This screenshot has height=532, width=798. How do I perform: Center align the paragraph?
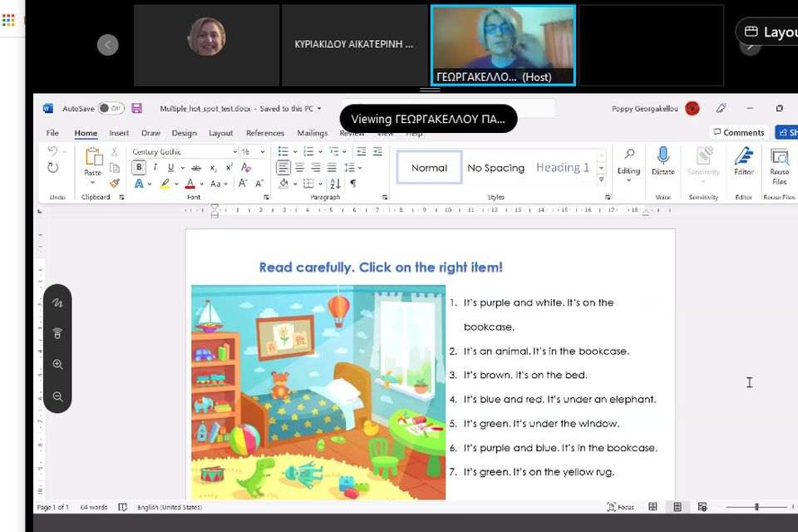pyautogui.click(x=300, y=167)
